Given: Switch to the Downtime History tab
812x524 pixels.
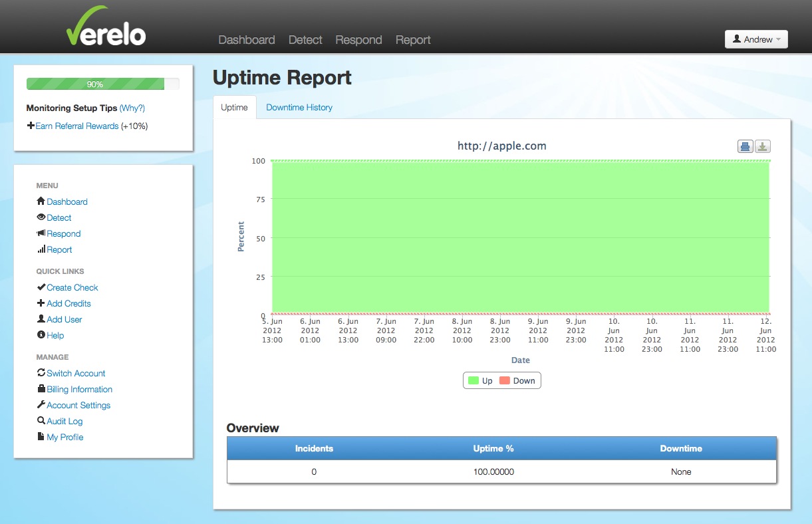Looking at the screenshot, I should (299, 107).
